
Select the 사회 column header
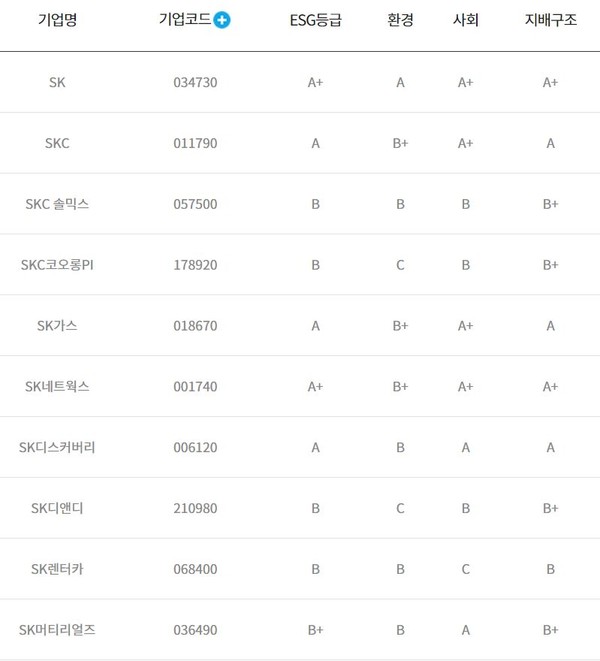coord(466,20)
